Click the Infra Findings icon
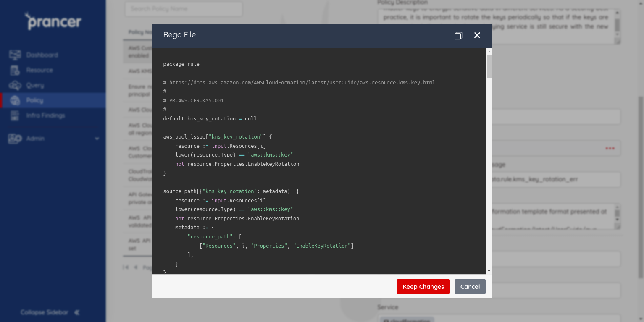The height and width of the screenshot is (322, 644). click(15, 115)
